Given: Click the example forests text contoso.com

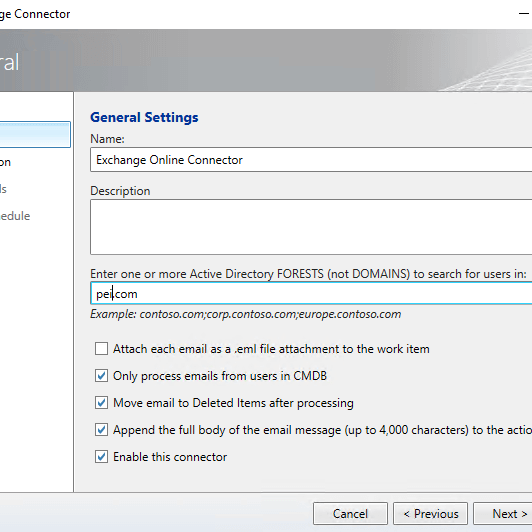Looking at the screenshot, I should (246, 314).
